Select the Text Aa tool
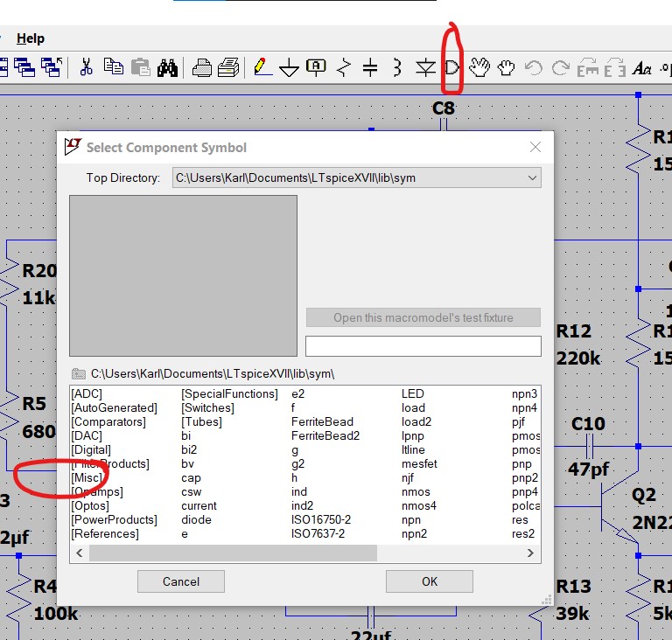The image size is (672, 640). [642, 67]
